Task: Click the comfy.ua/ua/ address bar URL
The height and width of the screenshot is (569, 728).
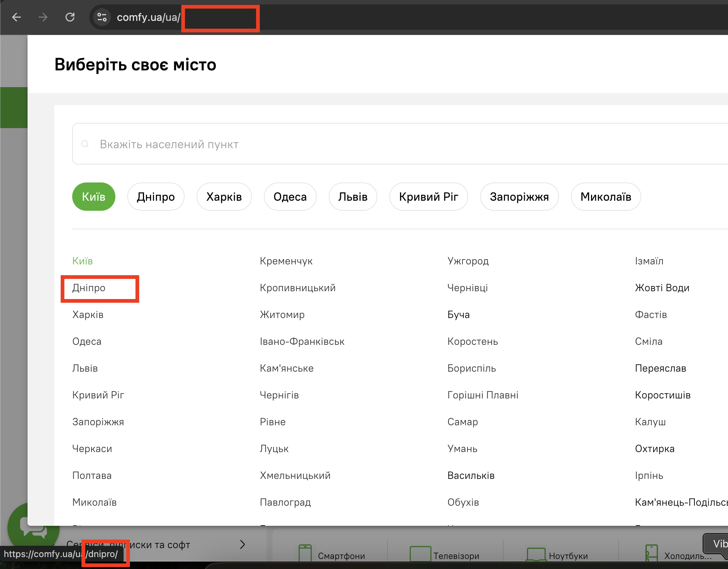Action: tap(149, 17)
